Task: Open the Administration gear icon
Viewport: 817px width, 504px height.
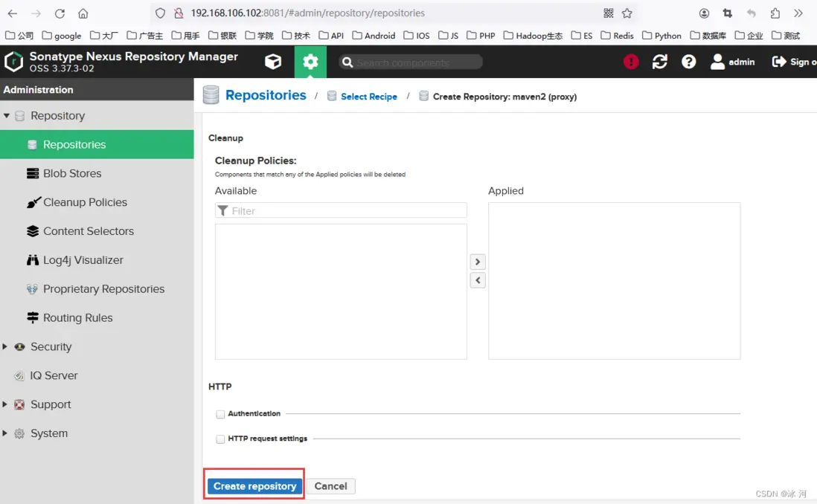Action: 310,62
